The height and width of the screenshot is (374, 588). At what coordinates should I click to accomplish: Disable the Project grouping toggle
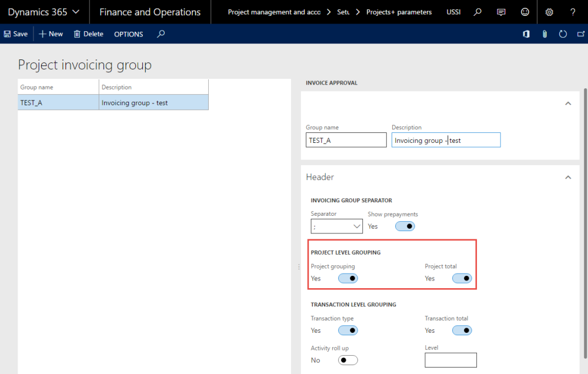point(348,278)
